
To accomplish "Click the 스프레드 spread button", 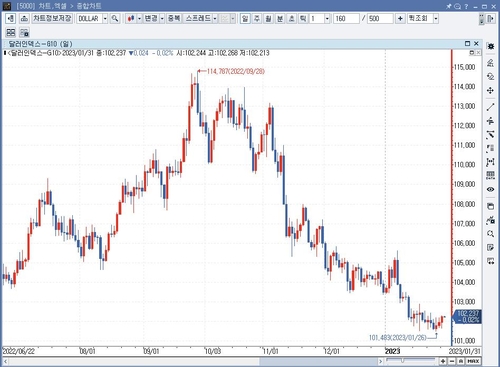I will coord(198,18).
